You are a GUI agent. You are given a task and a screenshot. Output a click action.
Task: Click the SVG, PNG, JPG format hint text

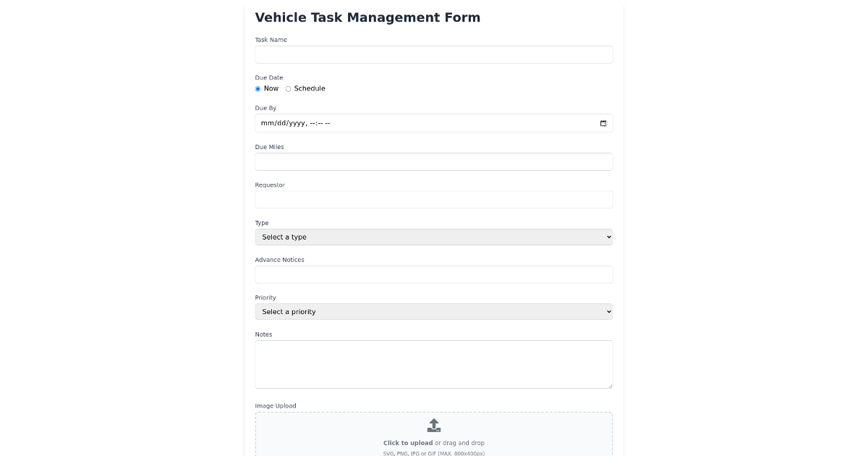(434, 452)
